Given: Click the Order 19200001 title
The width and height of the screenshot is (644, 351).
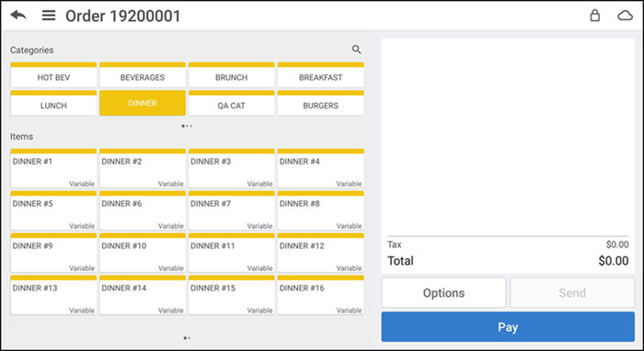Looking at the screenshot, I should [123, 16].
